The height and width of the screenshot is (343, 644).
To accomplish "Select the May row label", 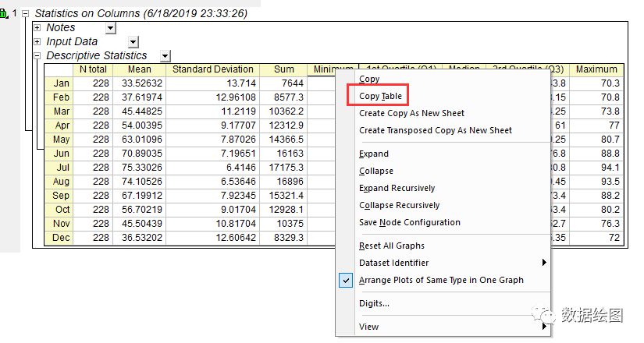I will (x=59, y=140).
